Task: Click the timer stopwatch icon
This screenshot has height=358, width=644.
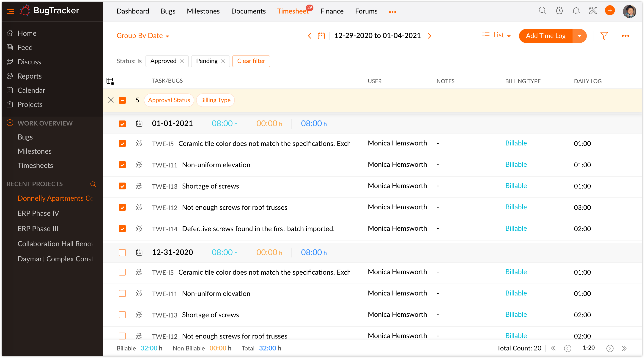Action: pyautogui.click(x=559, y=11)
